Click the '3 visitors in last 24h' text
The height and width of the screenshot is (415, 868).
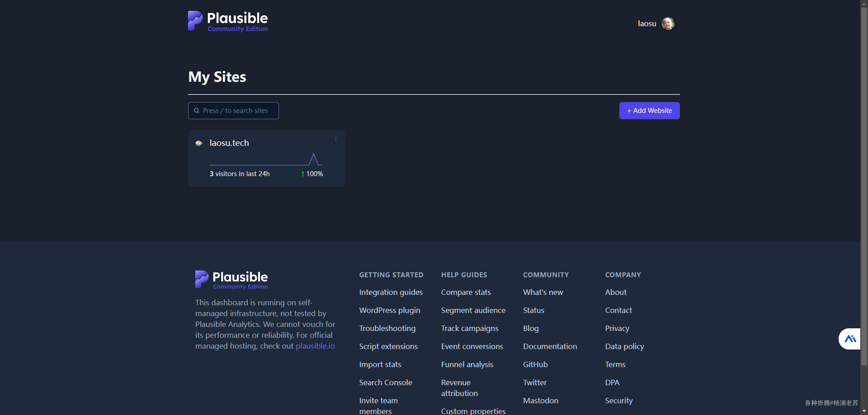240,174
